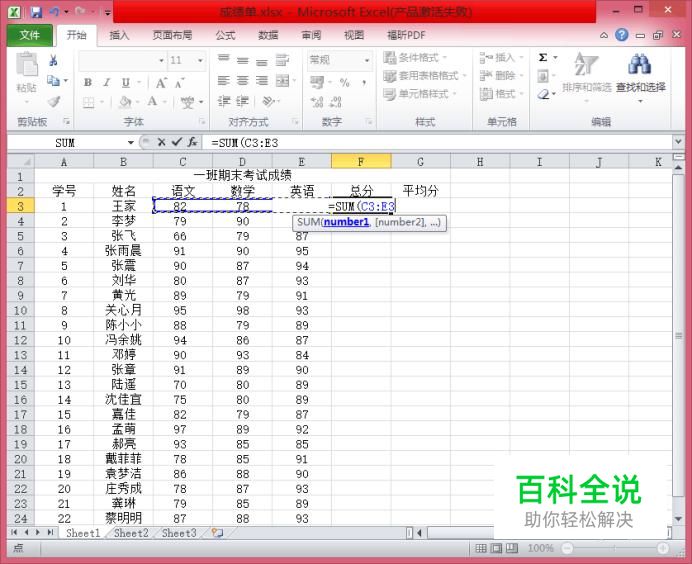The height and width of the screenshot is (564, 692).
Task: Click the Orientation icon
Action: click(x=268, y=102)
